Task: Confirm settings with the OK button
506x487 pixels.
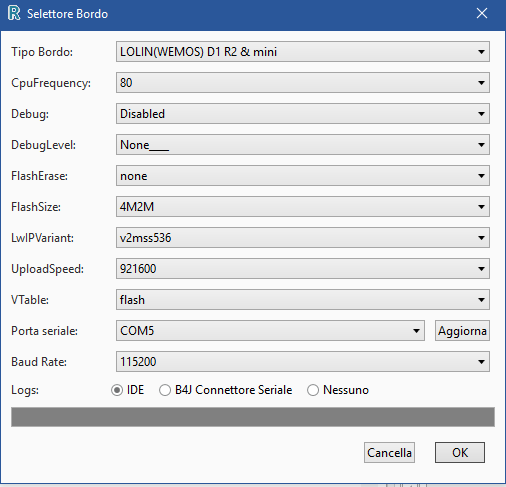Action: [x=460, y=453]
